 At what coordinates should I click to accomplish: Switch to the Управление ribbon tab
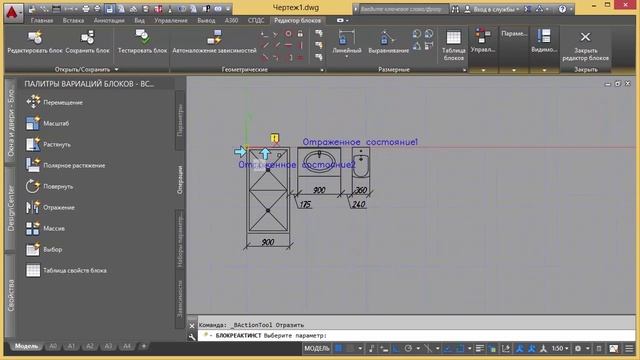(x=171, y=20)
